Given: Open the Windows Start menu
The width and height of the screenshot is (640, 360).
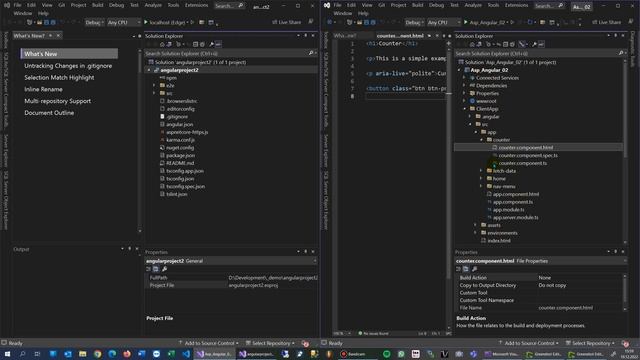Looking at the screenshot, I should click(7, 354).
